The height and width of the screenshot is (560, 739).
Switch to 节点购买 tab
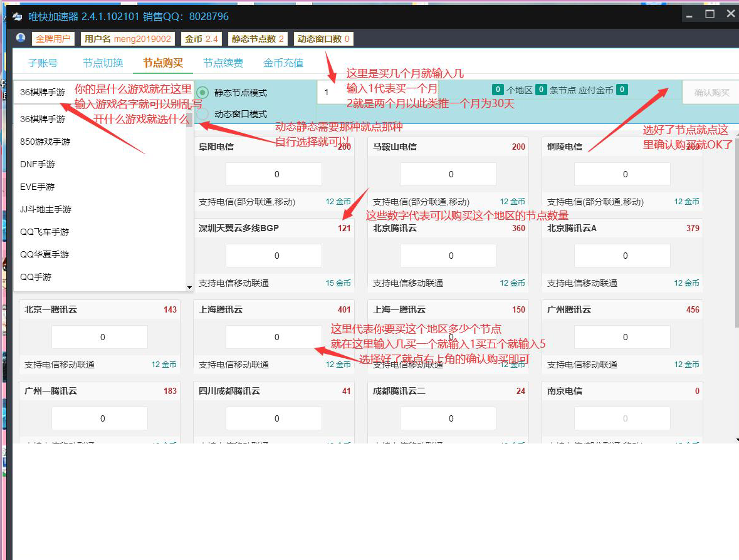pyautogui.click(x=163, y=63)
